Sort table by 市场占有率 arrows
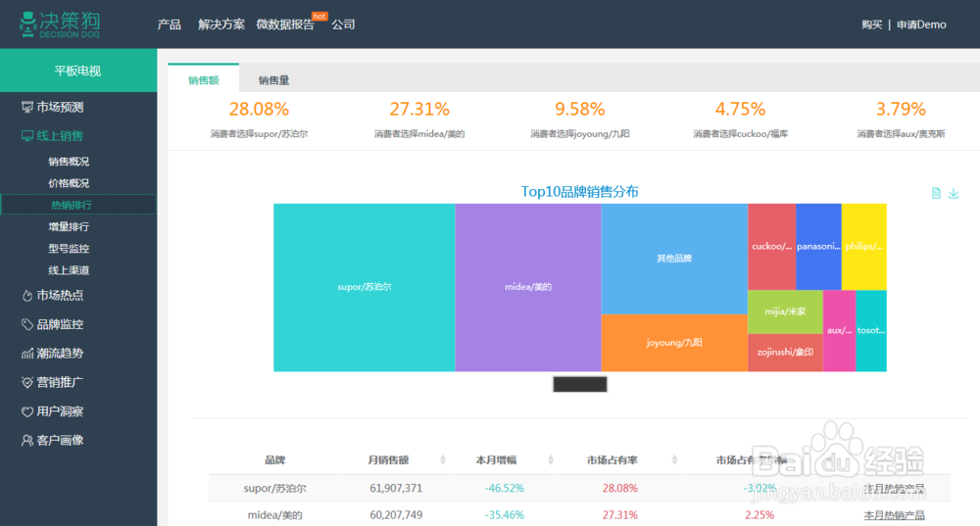Image resolution: width=980 pixels, height=526 pixels. pyautogui.click(x=674, y=459)
